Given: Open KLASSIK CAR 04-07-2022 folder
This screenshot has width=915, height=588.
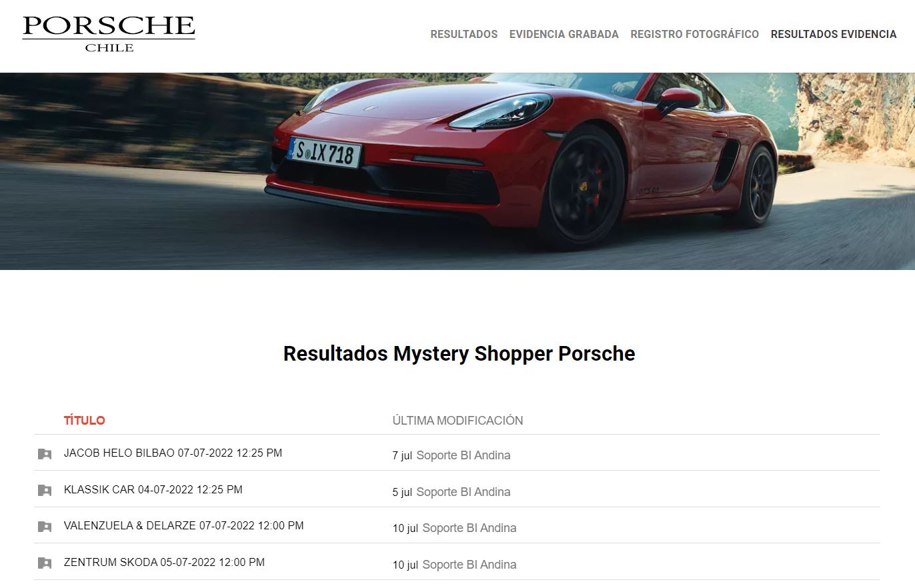Looking at the screenshot, I should pyautogui.click(x=153, y=490).
